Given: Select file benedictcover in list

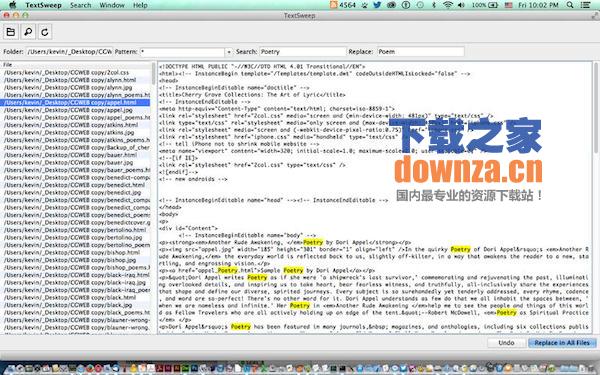Looking at the screenshot, I should 75,222.
